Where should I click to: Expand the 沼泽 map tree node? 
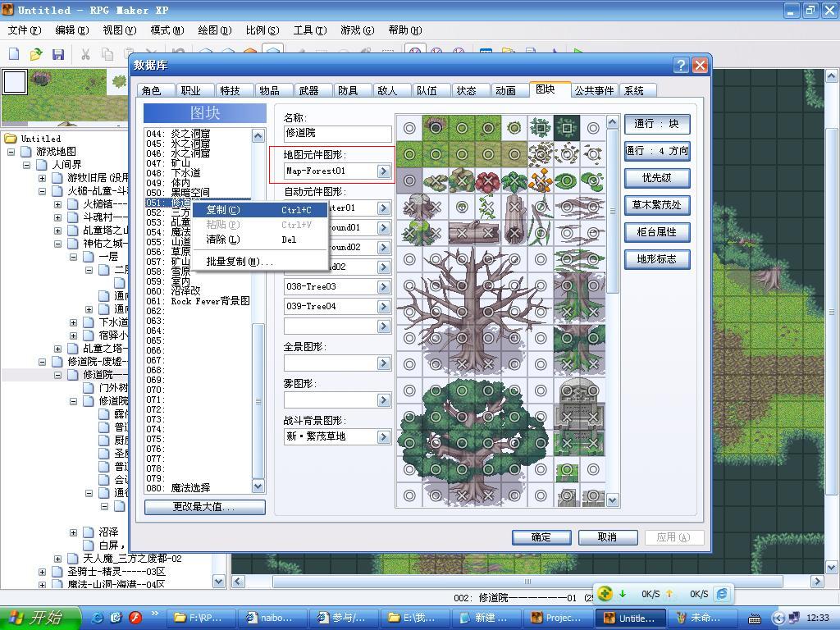pos(73,532)
